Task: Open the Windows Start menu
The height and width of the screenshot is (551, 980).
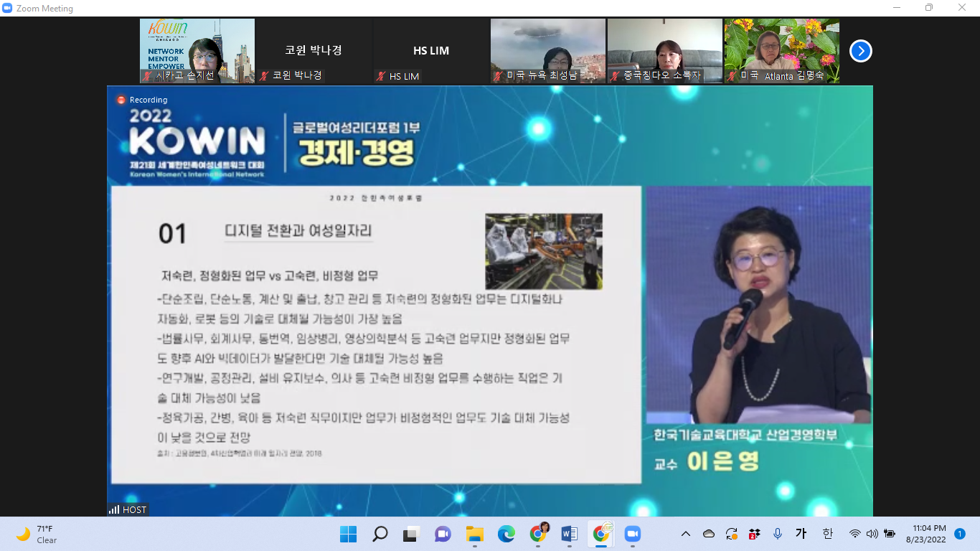Action: tap(349, 534)
